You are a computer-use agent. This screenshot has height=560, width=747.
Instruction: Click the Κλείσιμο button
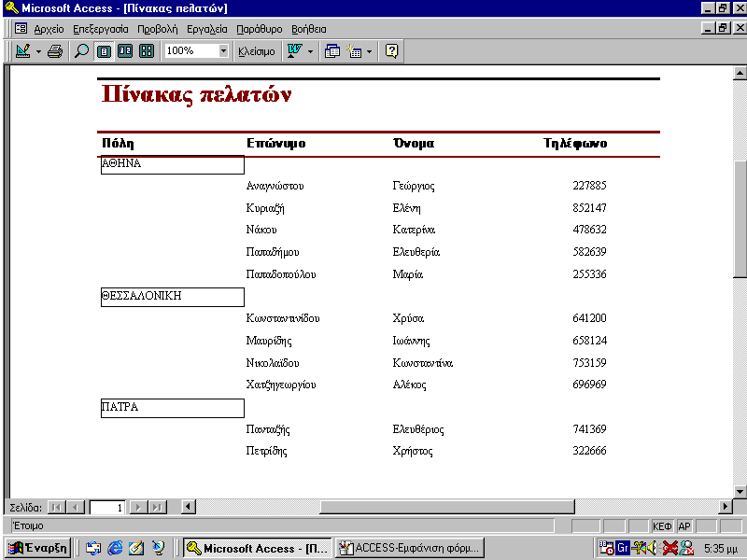tap(257, 51)
